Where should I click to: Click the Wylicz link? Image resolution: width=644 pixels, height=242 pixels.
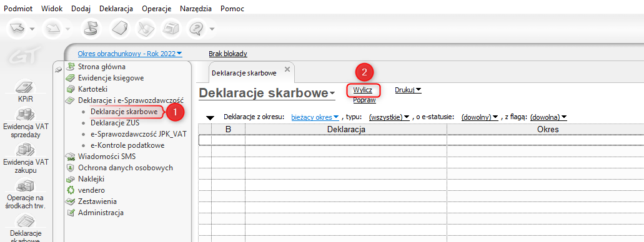[x=363, y=90]
